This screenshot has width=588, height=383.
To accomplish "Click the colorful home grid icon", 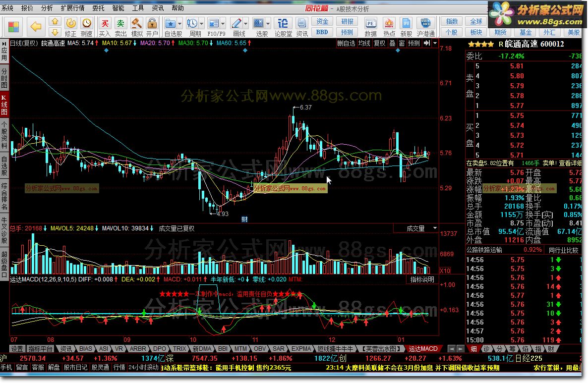I will click(13, 27).
